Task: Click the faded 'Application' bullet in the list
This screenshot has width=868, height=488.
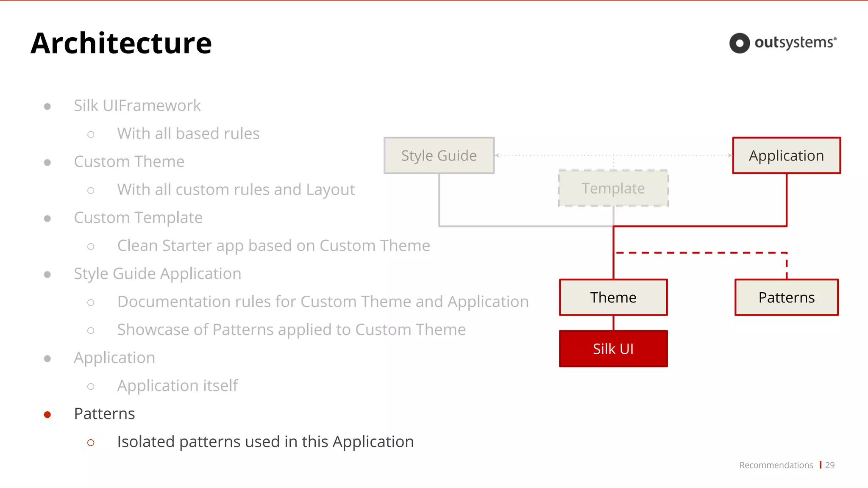Action: click(114, 358)
